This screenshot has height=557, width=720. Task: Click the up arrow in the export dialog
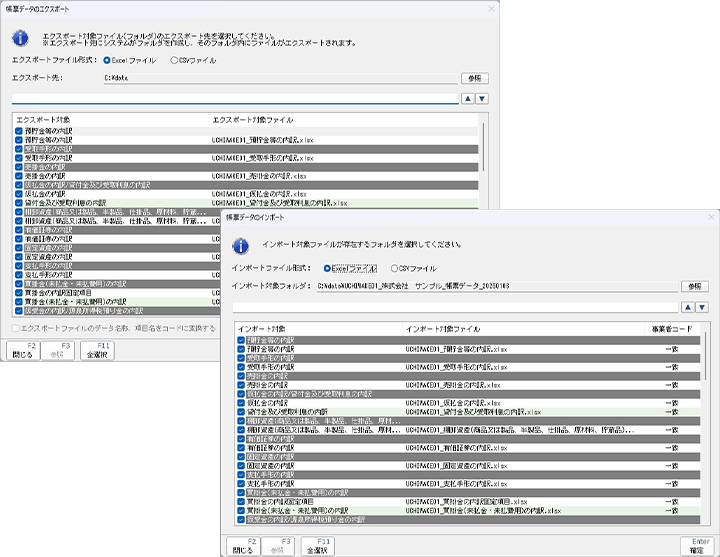pyautogui.click(x=467, y=98)
